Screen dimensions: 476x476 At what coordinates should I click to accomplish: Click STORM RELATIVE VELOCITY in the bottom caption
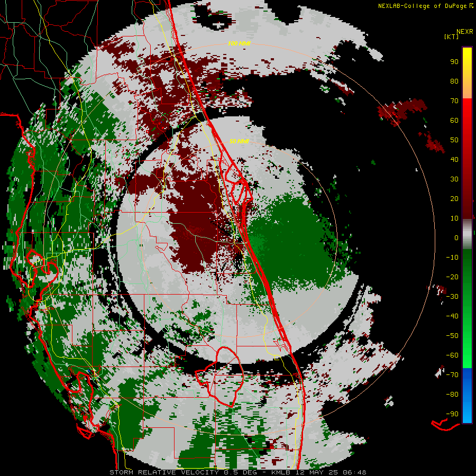164,472
